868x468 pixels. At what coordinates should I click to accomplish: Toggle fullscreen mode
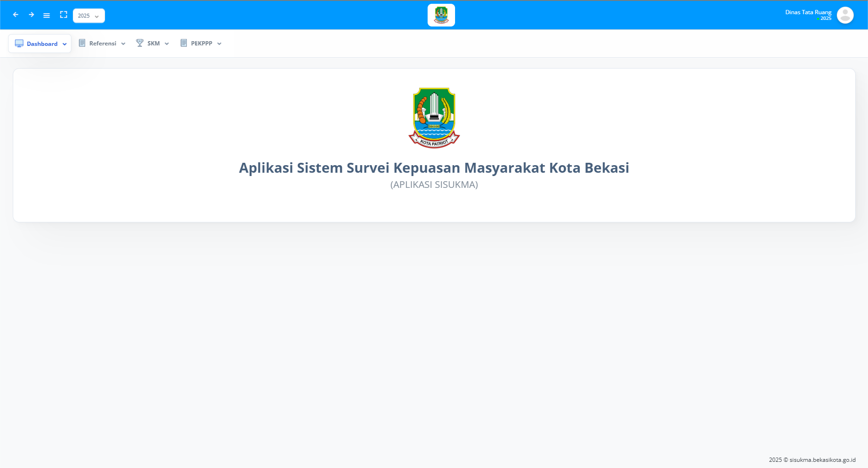pos(63,15)
